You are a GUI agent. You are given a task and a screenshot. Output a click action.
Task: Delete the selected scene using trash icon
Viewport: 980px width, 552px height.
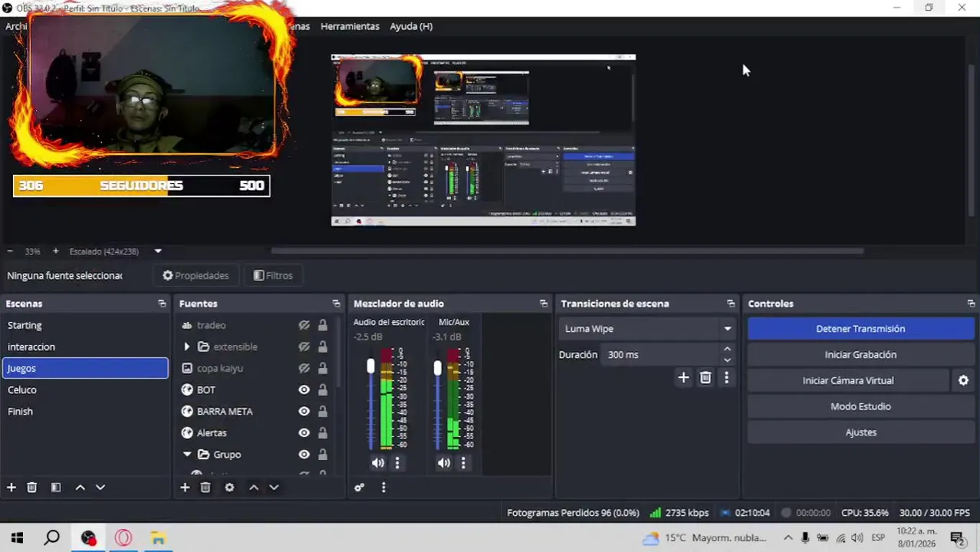(x=32, y=488)
